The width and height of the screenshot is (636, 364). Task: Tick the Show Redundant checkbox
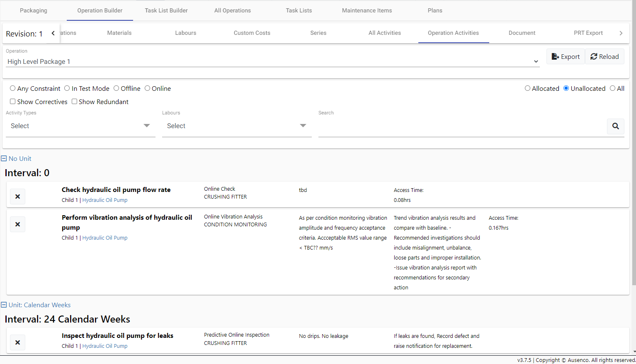(x=75, y=102)
